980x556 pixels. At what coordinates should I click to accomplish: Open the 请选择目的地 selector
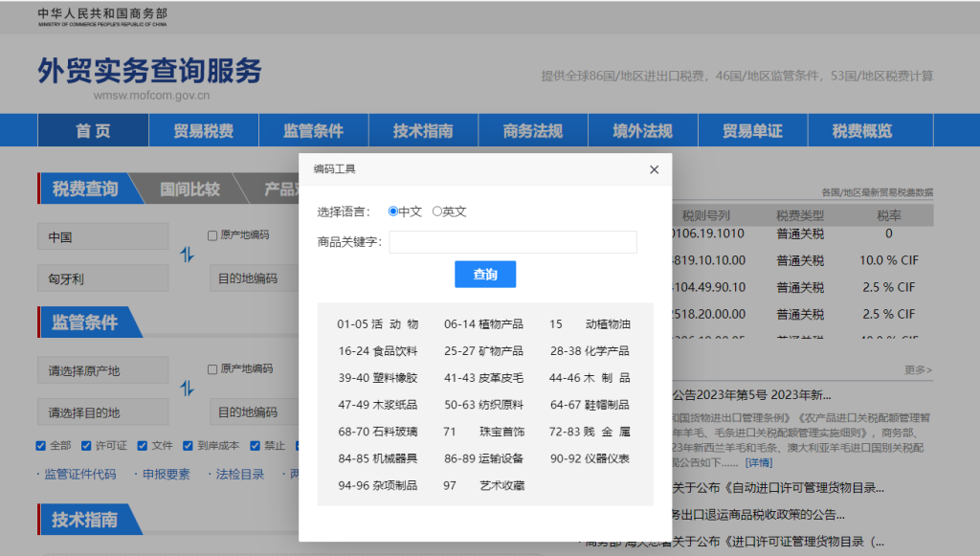point(103,412)
